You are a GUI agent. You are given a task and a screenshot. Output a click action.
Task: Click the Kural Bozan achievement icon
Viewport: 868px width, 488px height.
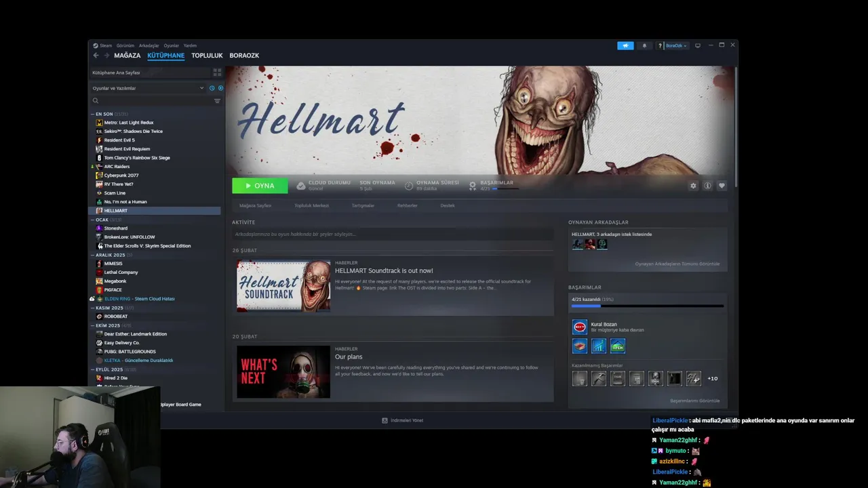coord(580,327)
